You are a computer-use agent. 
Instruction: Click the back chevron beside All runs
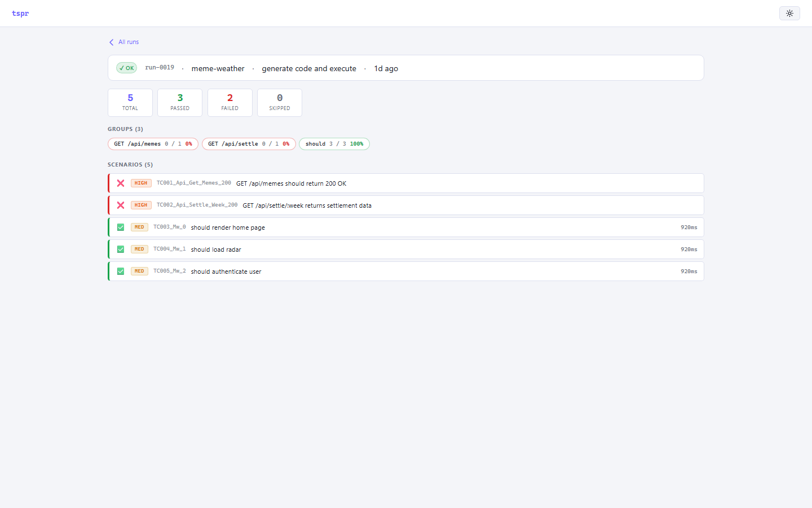pos(112,42)
